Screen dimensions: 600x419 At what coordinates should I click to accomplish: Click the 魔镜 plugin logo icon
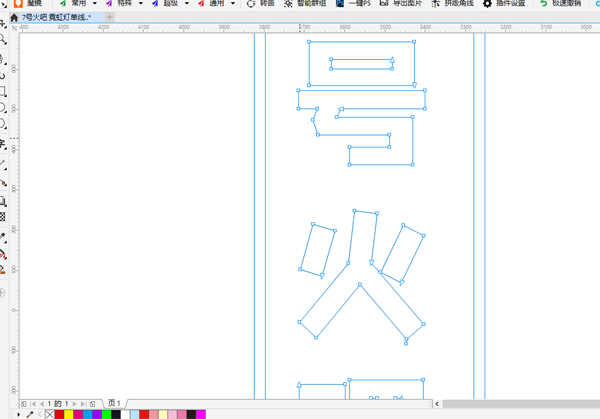(x=18, y=3)
